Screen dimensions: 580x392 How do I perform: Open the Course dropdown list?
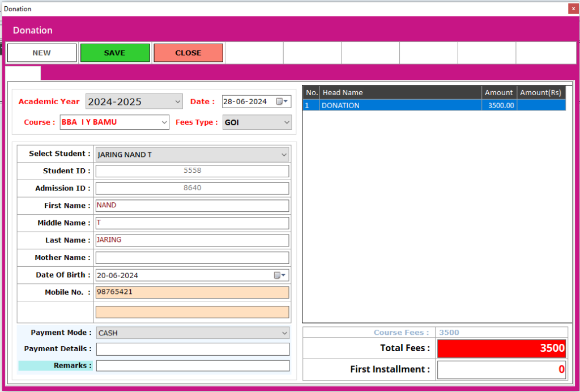coord(164,122)
